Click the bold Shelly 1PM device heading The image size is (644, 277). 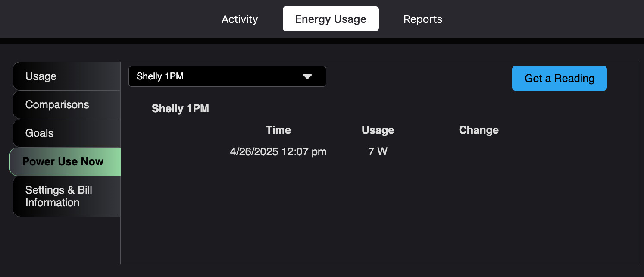[x=180, y=108]
